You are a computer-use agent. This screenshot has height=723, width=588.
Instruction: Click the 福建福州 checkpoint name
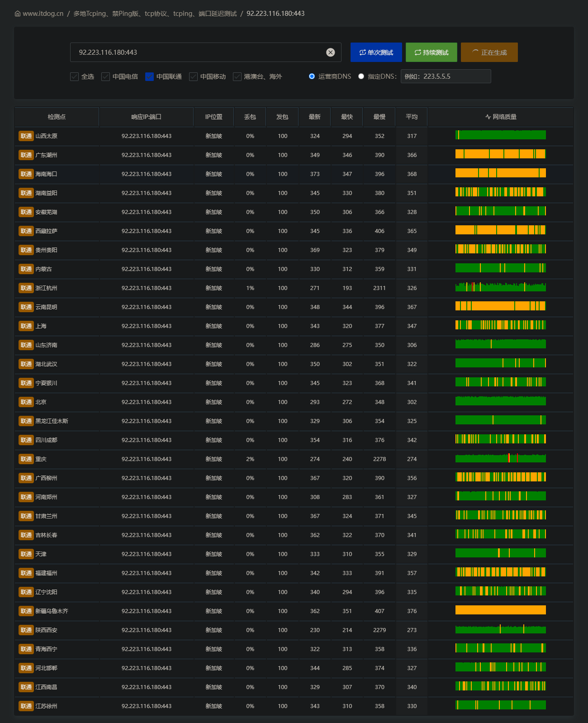[x=47, y=573]
